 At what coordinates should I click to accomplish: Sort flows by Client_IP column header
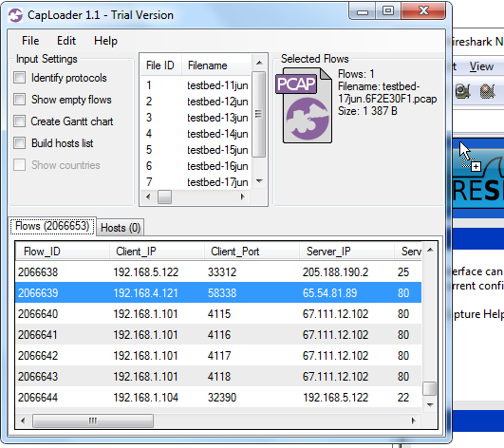pyautogui.click(x=157, y=251)
